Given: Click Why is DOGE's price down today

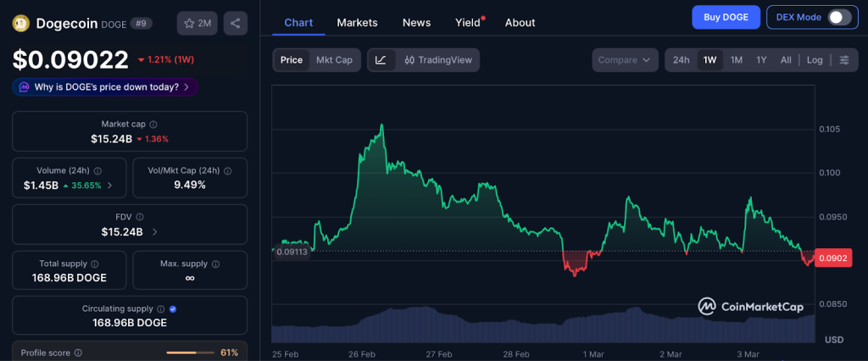Looking at the screenshot, I should tap(105, 86).
